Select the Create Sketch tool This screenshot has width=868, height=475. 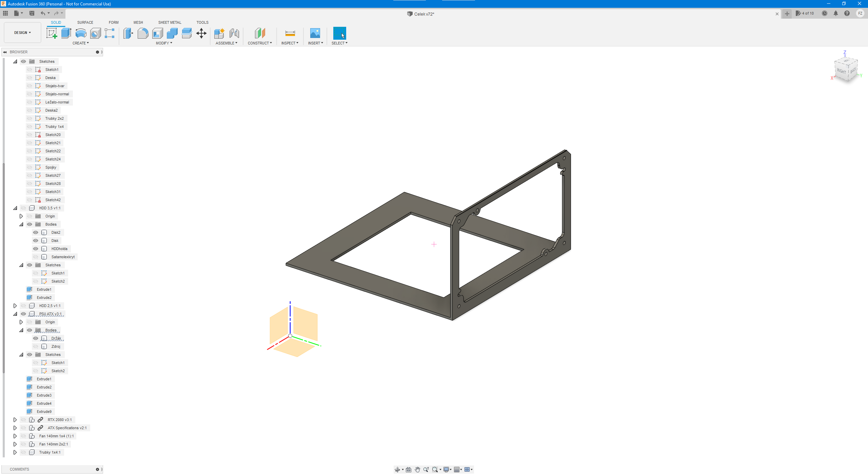[52, 33]
